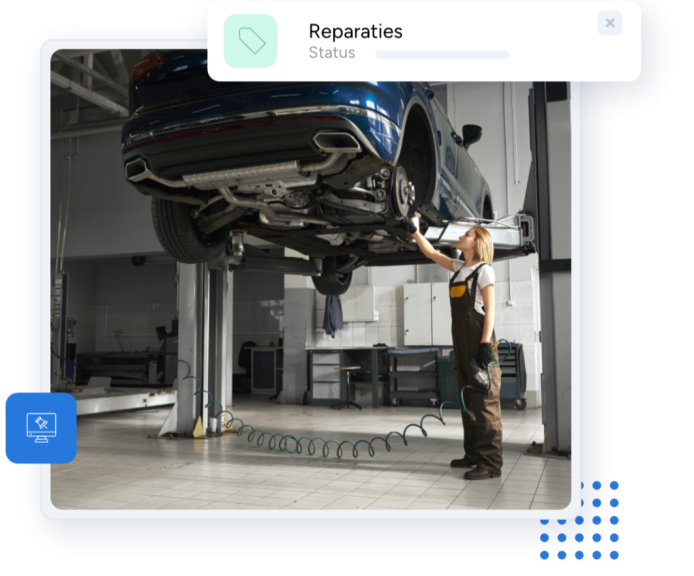Click the green tag icon beside Reparaties

click(x=250, y=41)
